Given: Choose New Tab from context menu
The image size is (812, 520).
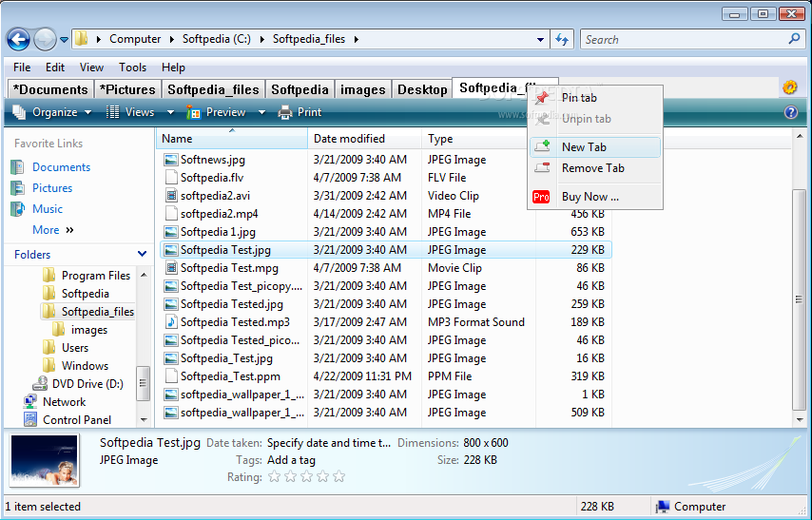Looking at the screenshot, I should click(594, 147).
